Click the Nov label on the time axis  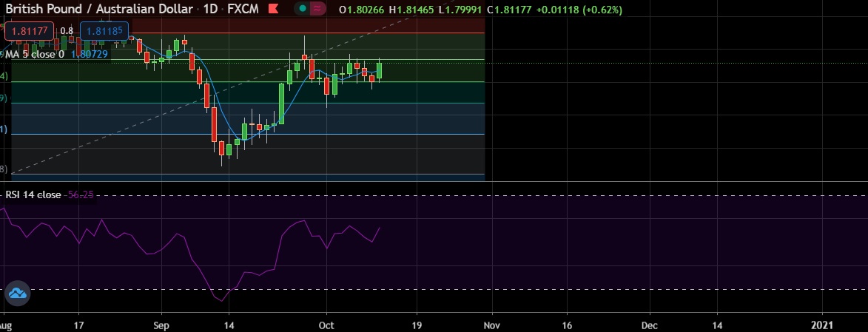491,325
